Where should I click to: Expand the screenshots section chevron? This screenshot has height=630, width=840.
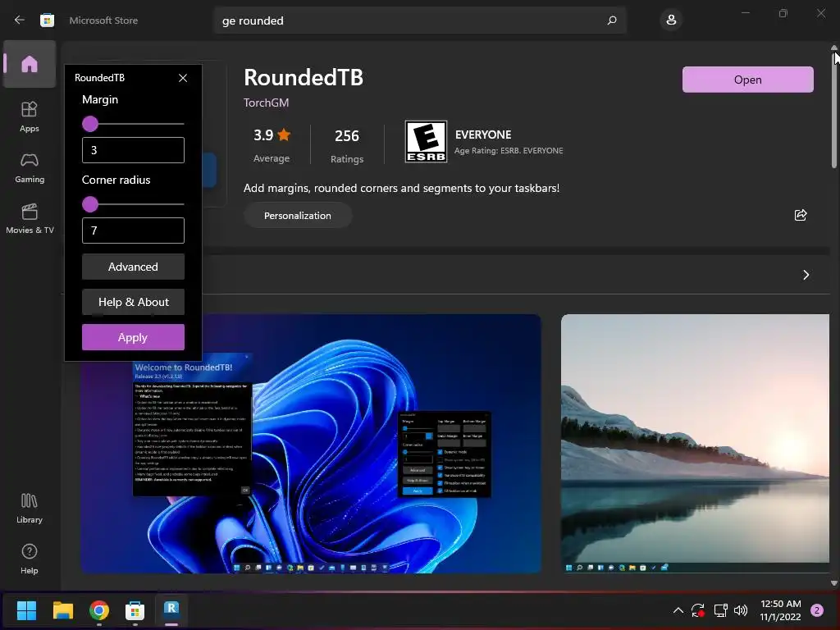806,275
